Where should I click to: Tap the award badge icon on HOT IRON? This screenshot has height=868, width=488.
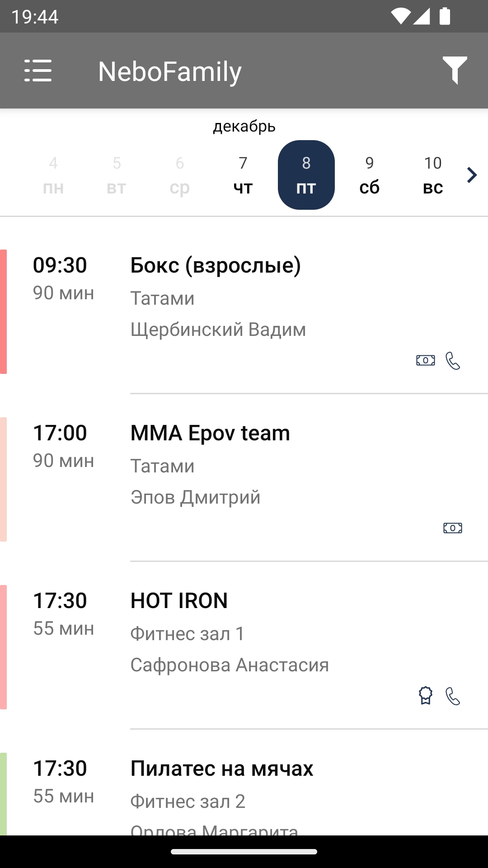coord(426,696)
